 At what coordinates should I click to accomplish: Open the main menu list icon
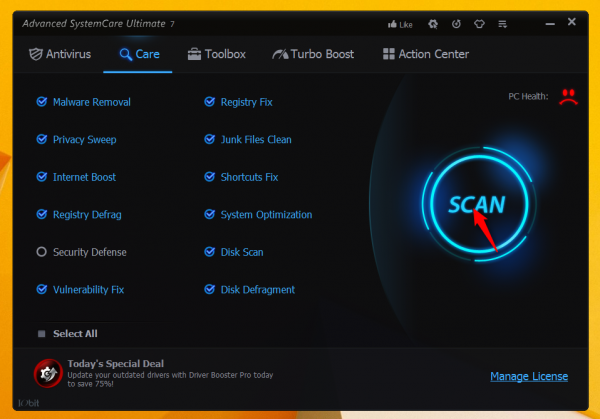[502, 24]
